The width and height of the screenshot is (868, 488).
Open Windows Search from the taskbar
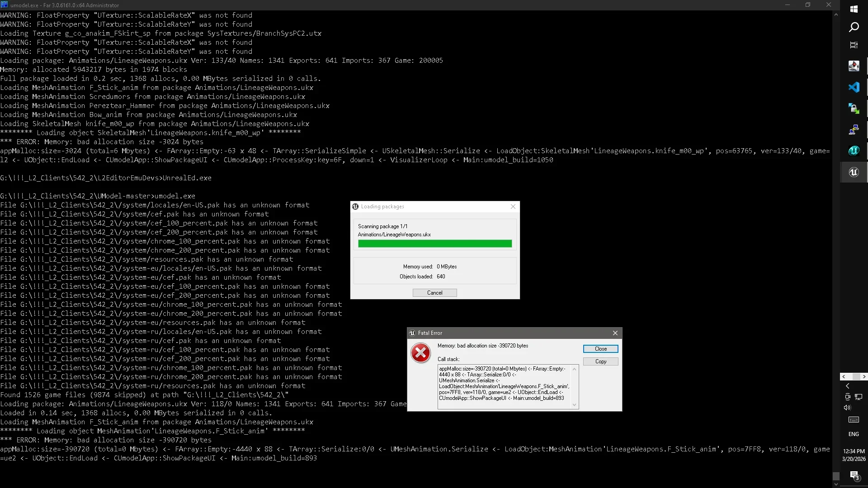[854, 27]
